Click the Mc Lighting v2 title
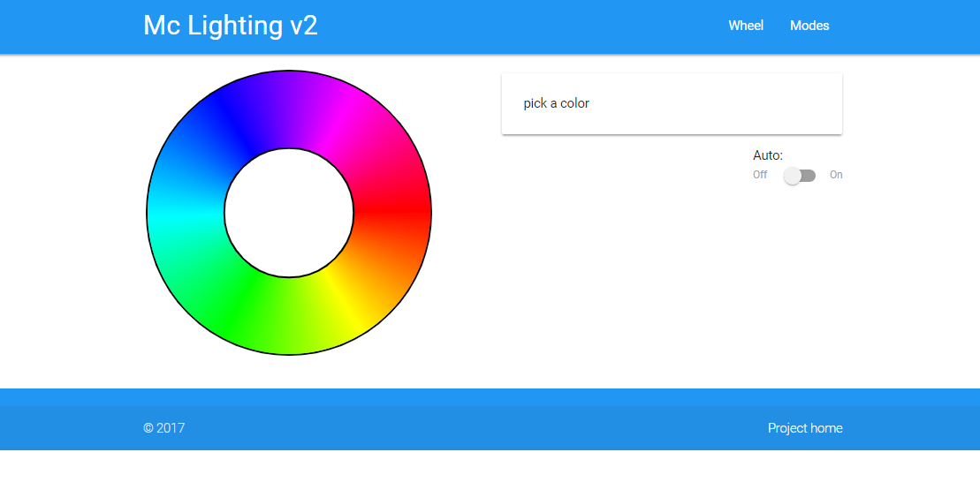The height and width of the screenshot is (490, 980). click(x=230, y=26)
